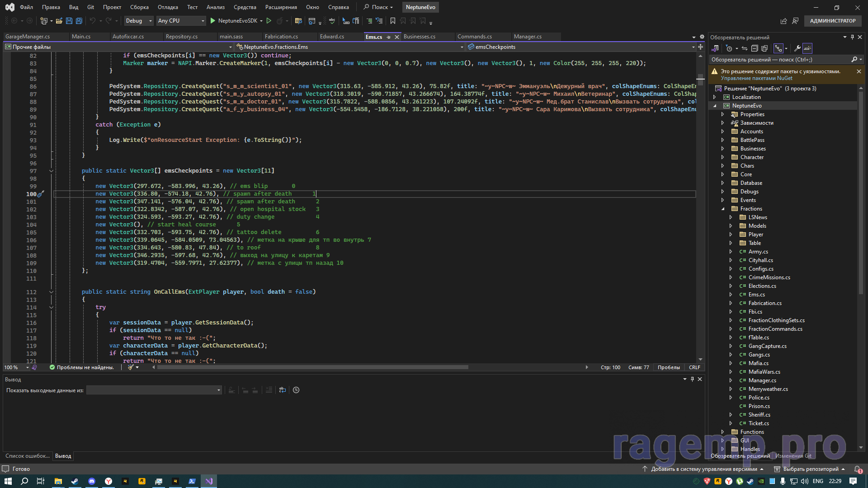Collapse the code block at line 112
Screen dimensions: 868x488
click(51, 292)
